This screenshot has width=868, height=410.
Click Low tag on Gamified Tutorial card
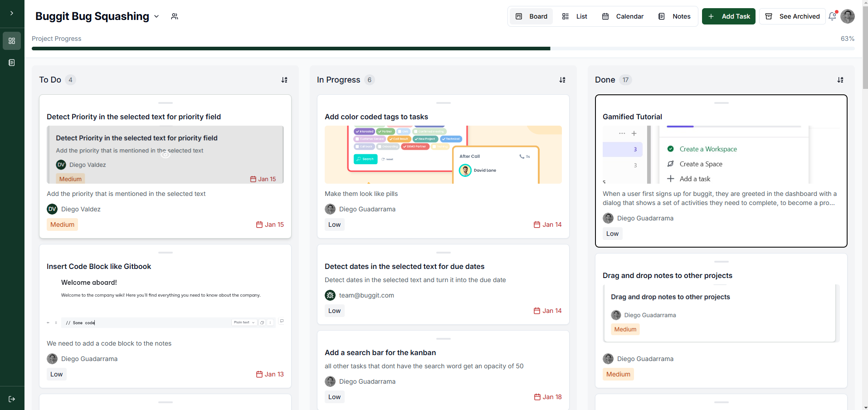(x=613, y=234)
